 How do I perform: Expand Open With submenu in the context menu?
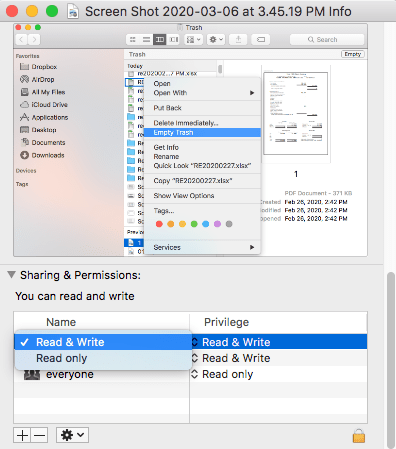click(202, 93)
